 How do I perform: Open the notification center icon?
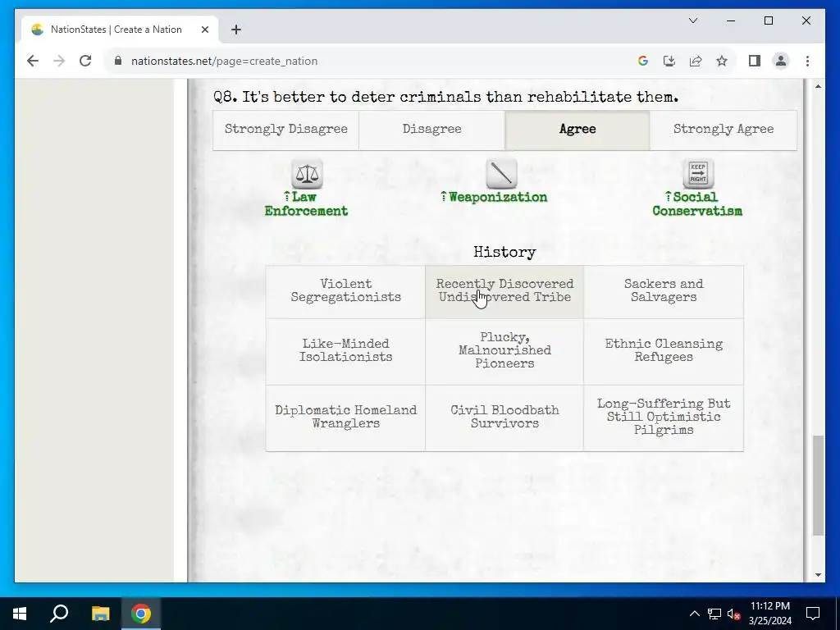(813, 614)
